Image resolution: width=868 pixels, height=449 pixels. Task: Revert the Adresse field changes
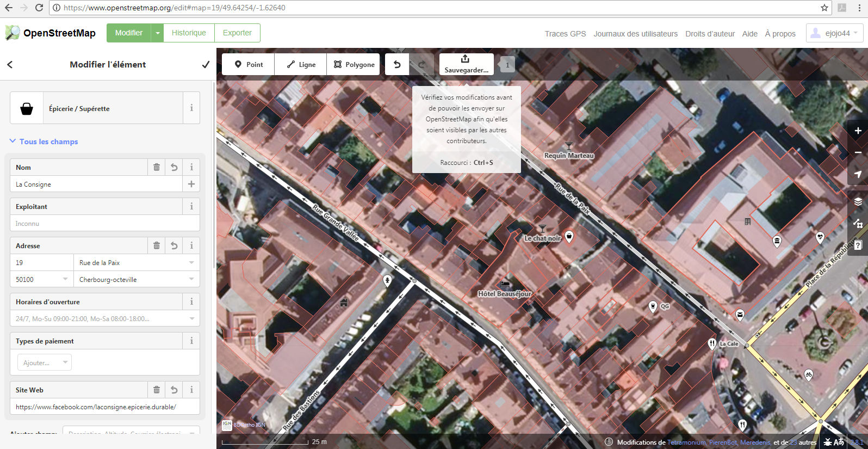click(x=174, y=245)
